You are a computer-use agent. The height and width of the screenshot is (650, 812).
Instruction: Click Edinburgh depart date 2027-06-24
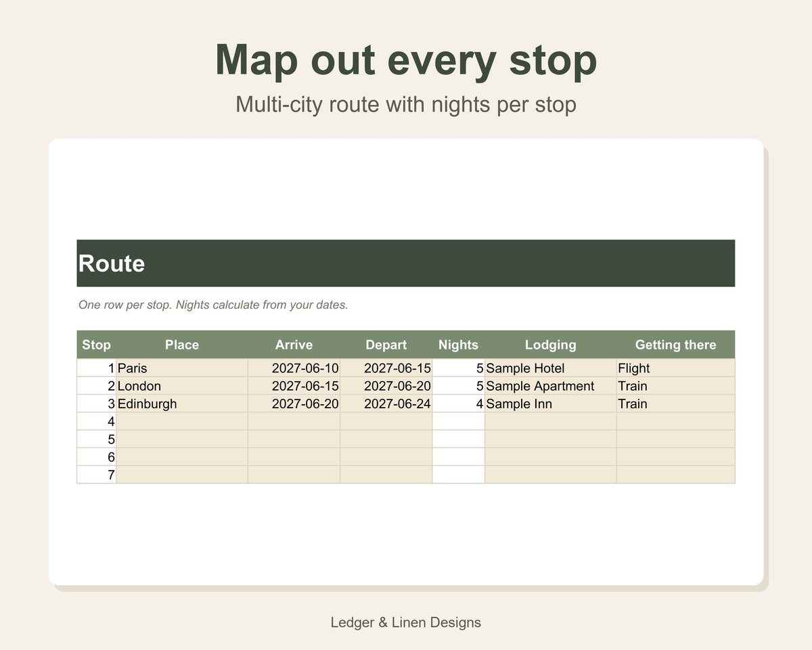[x=386, y=404]
